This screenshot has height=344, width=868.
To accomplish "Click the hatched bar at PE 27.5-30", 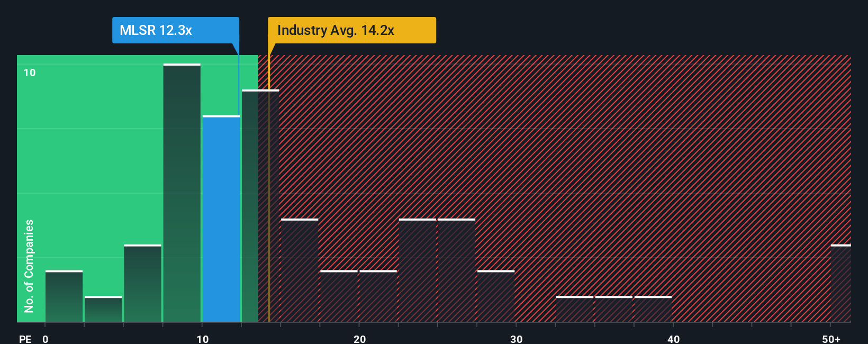I will [496, 296].
